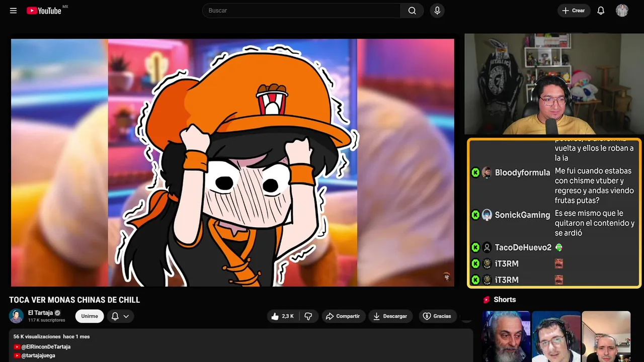Open the hamburger guide menu

13,11
